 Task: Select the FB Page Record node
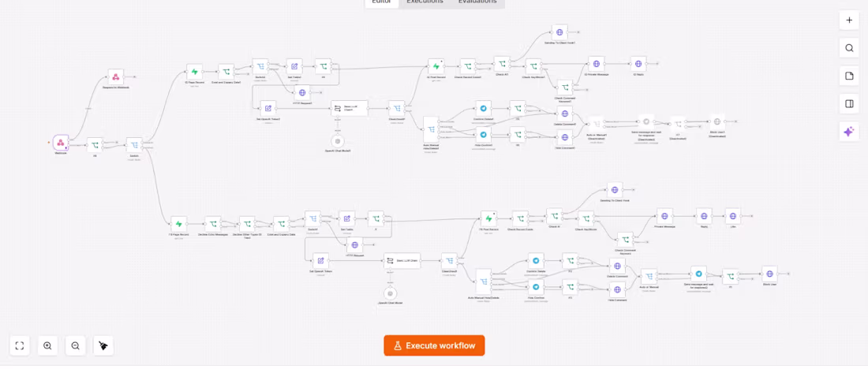[x=179, y=224]
